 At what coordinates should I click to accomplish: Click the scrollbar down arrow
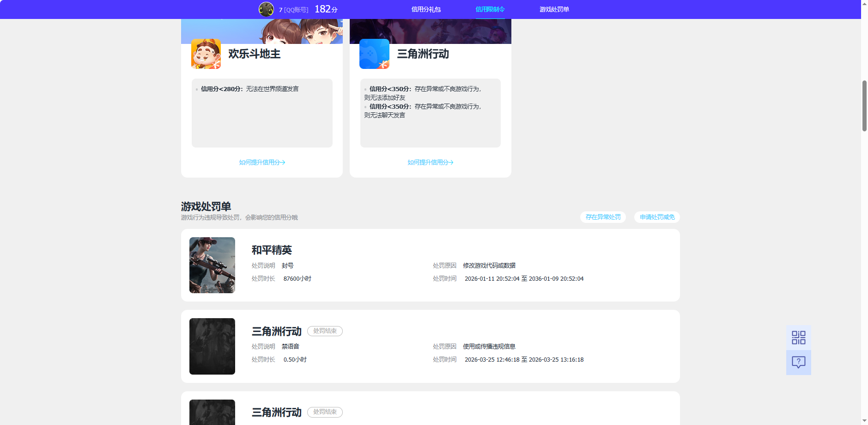pyautogui.click(x=864, y=421)
